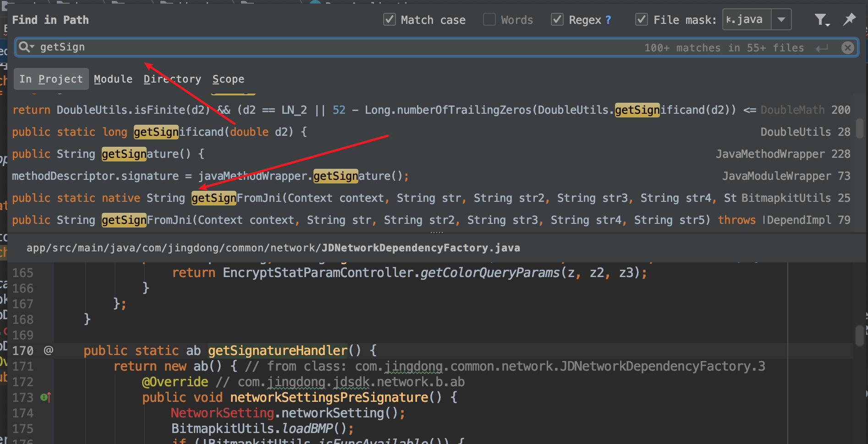Click the new line enter icon in search field
This screenshot has width=868, height=444.
point(822,48)
